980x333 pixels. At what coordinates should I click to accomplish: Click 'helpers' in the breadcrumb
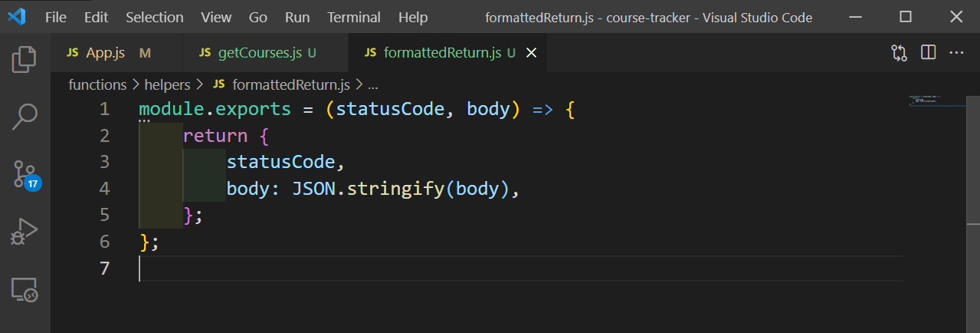coord(169,84)
